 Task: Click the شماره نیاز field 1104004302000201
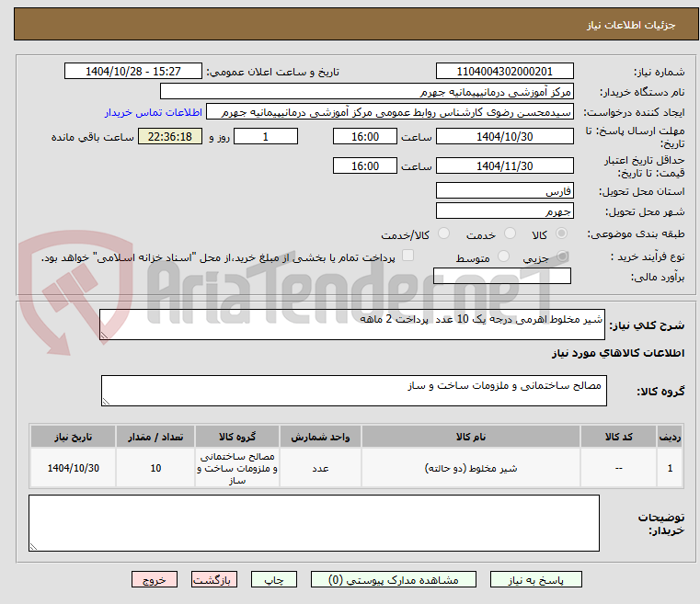504,71
